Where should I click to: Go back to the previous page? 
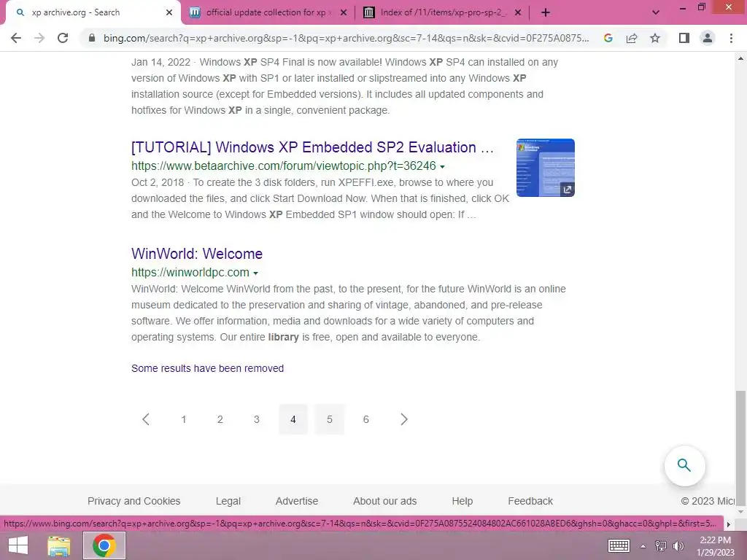(16, 38)
